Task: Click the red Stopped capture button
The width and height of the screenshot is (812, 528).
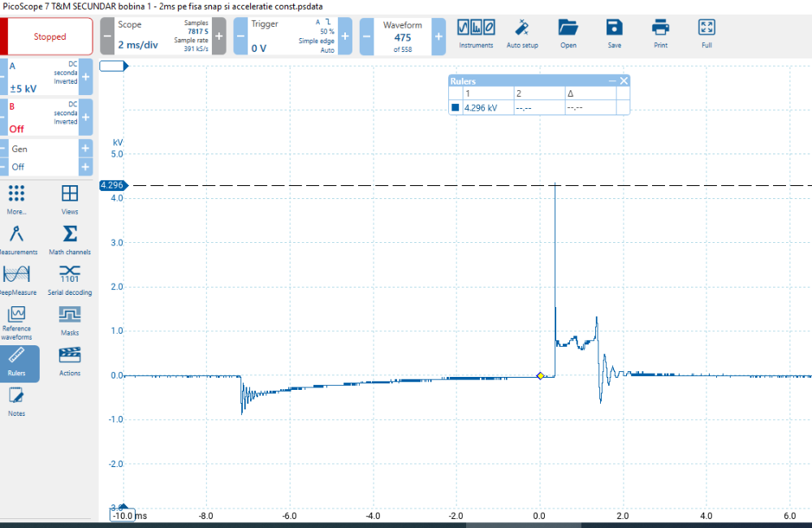Action: coord(50,37)
